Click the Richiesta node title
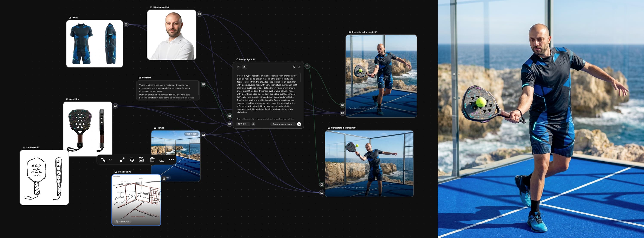The height and width of the screenshot is (238, 644). (x=146, y=78)
